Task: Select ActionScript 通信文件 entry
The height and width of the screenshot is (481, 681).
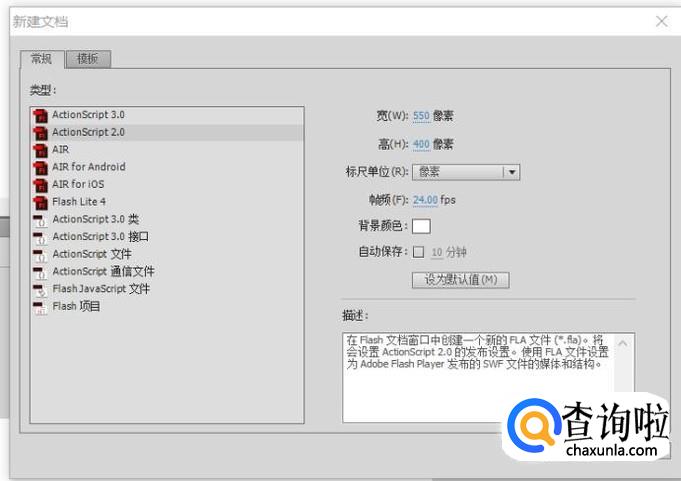Action: tap(167, 271)
